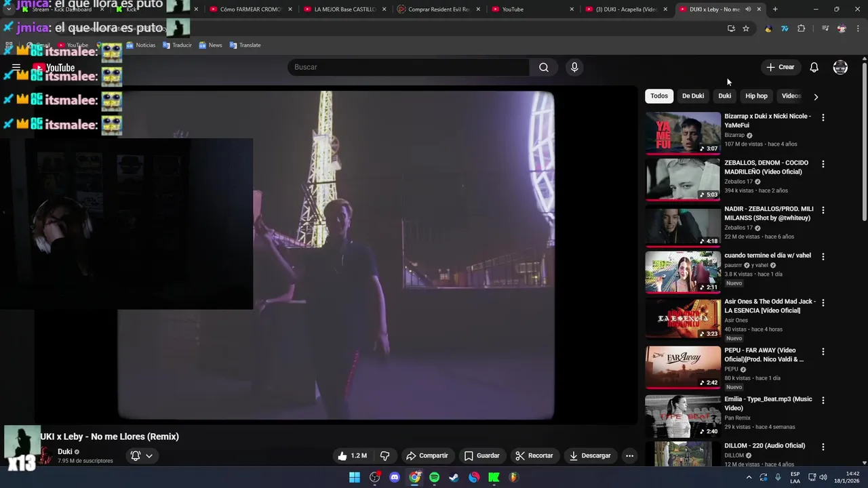The width and height of the screenshot is (868, 488).
Task: Open options for Emilia Type_Beat.mp3 video
Action: point(823,401)
